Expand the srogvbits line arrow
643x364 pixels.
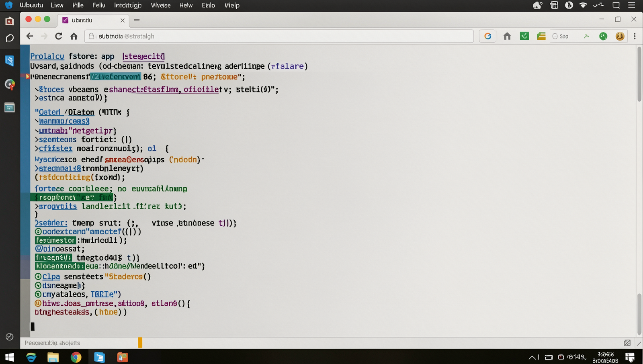pos(37,206)
